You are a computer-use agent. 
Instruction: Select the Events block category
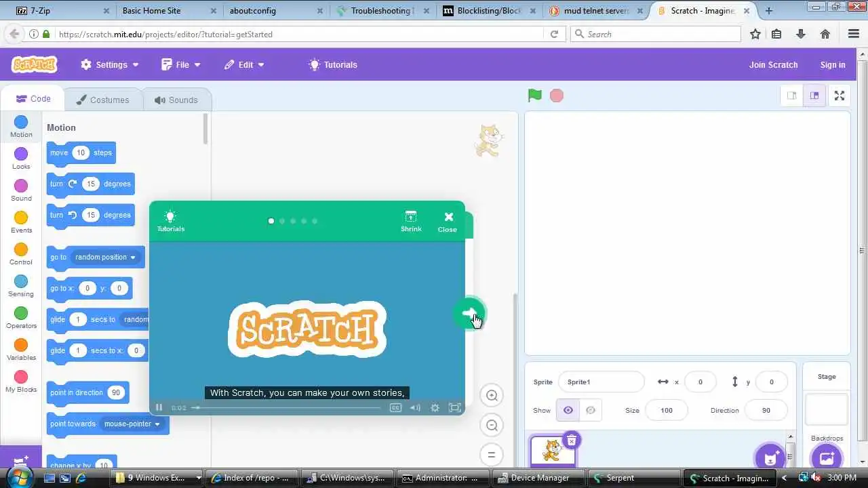tap(21, 222)
